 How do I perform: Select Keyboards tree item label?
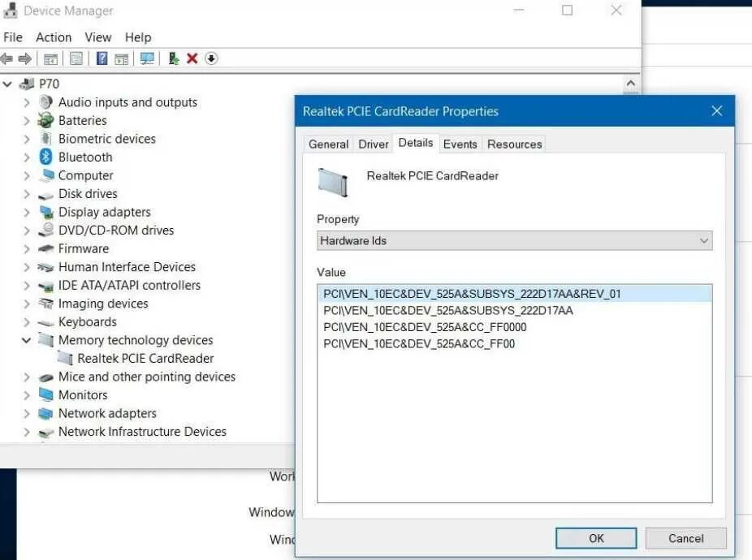click(88, 322)
